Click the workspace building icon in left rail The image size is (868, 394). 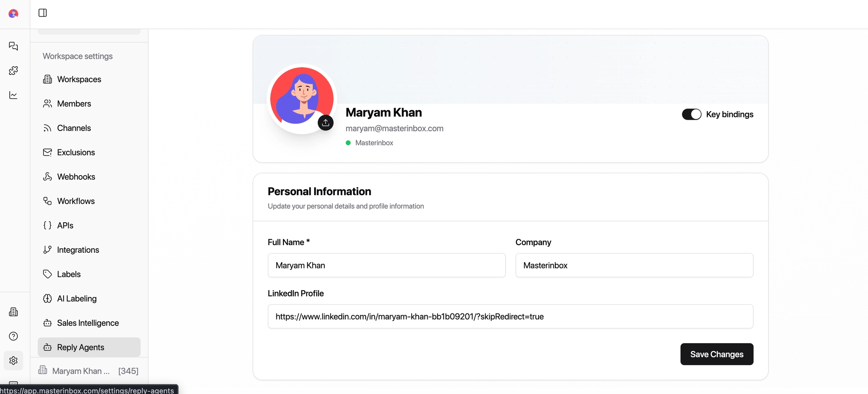pyautogui.click(x=14, y=312)
